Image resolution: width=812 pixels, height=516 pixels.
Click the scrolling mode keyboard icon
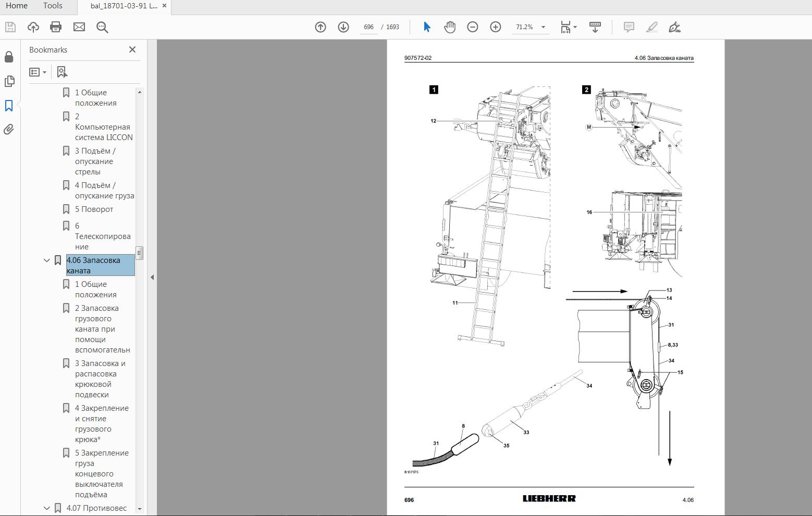[595, 27]
